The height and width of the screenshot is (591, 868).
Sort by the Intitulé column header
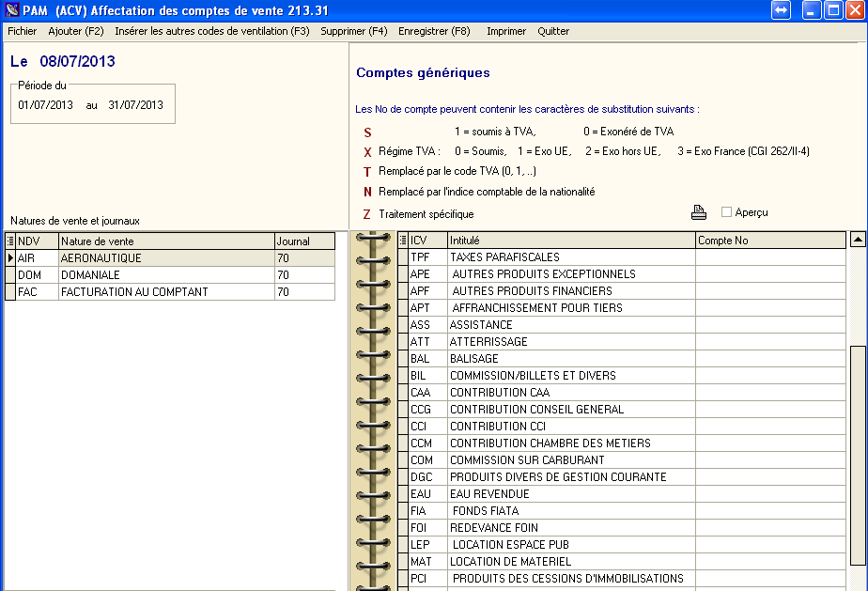pos(570,241)
